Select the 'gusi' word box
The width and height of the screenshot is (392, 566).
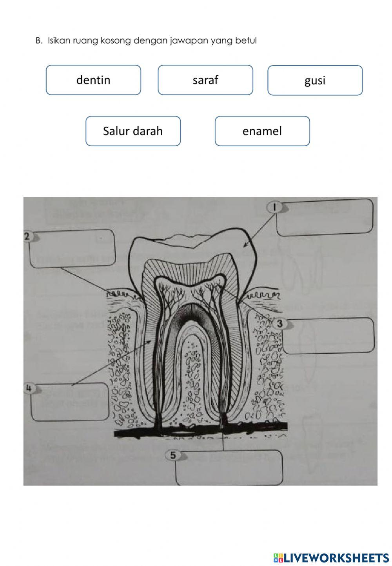[315, 80]
